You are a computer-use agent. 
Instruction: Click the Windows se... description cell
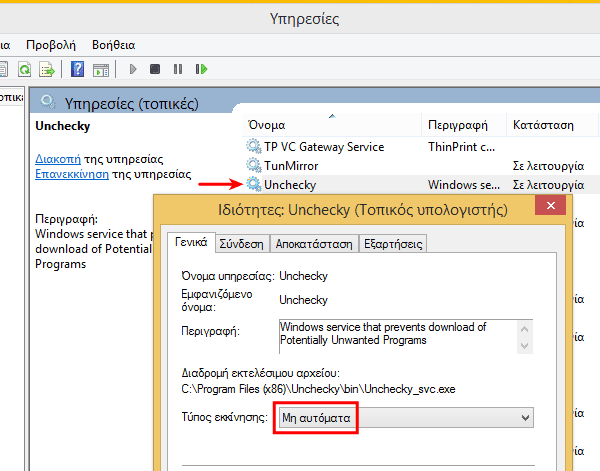click(x=464, y=185)
